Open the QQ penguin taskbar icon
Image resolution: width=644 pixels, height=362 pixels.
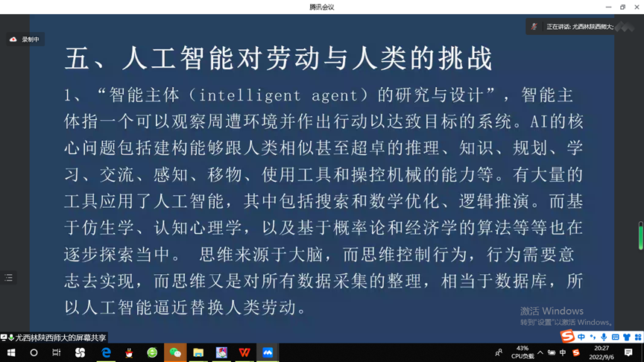click(x=129, y=352)
